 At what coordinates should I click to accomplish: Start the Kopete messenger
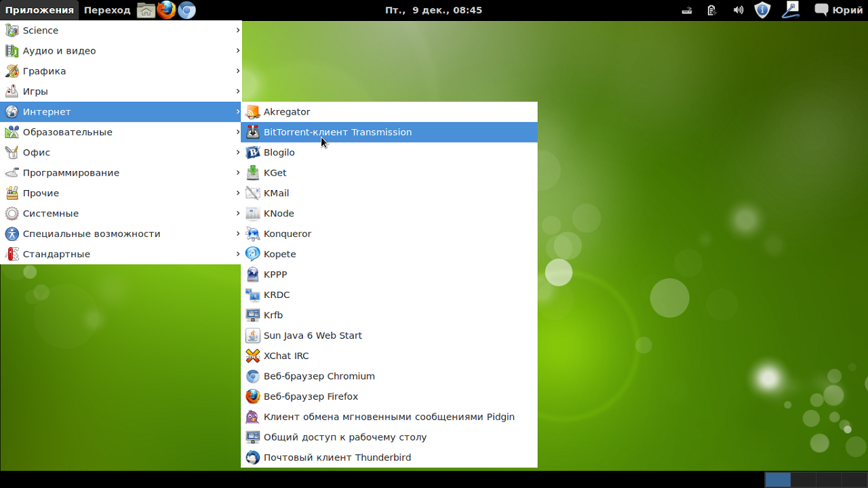click(389, 255)
